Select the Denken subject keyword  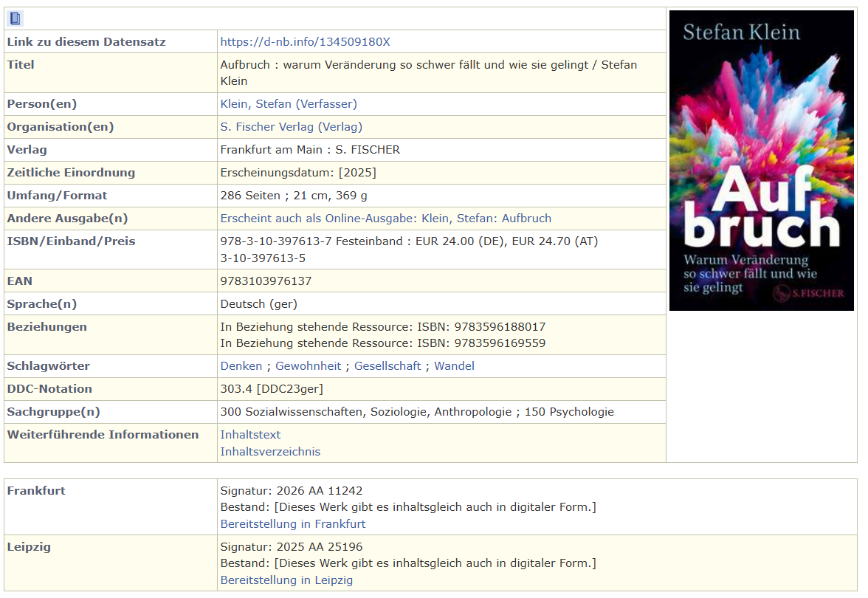(241, 366)
